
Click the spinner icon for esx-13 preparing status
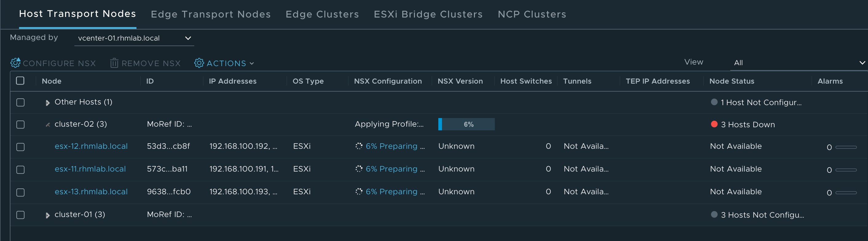tap(359, 192)
